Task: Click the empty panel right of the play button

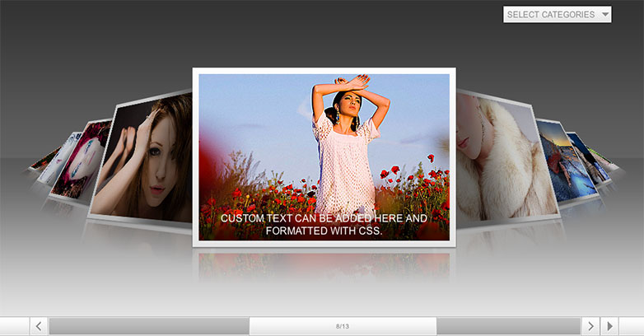Action: [x=632, y=326]
